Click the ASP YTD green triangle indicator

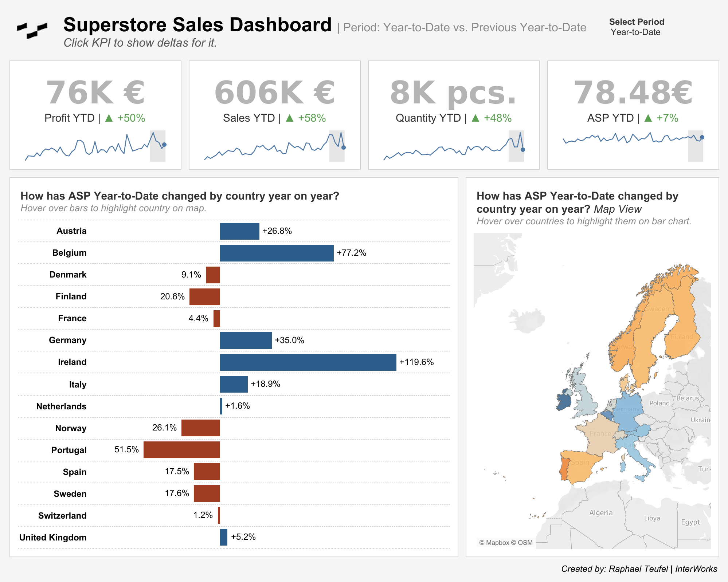pos(648,118)
